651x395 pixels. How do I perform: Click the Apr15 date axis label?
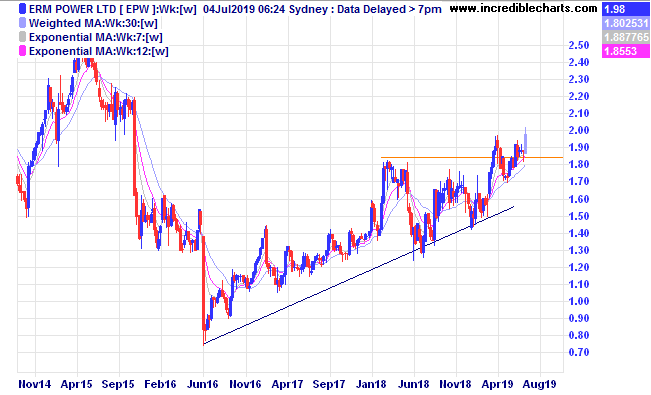coord(76,384)
